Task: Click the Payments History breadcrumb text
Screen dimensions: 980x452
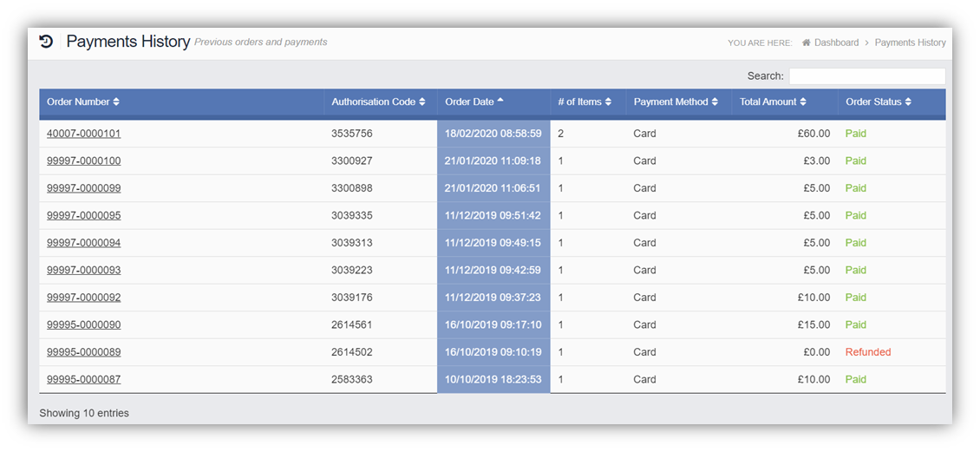Action: click(x=910, y=43)
